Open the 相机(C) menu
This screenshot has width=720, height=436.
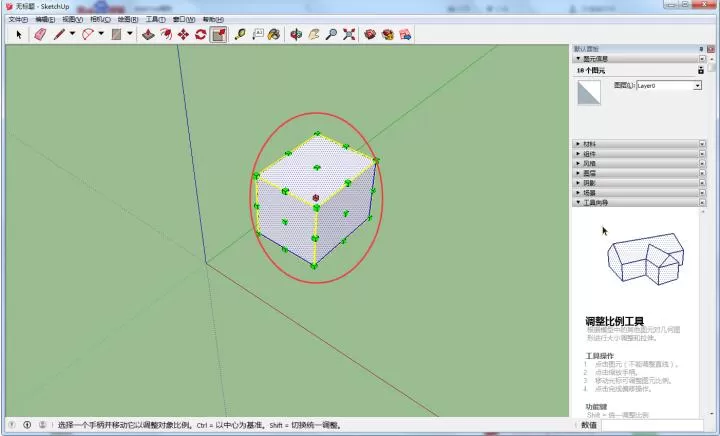(100, 19)
